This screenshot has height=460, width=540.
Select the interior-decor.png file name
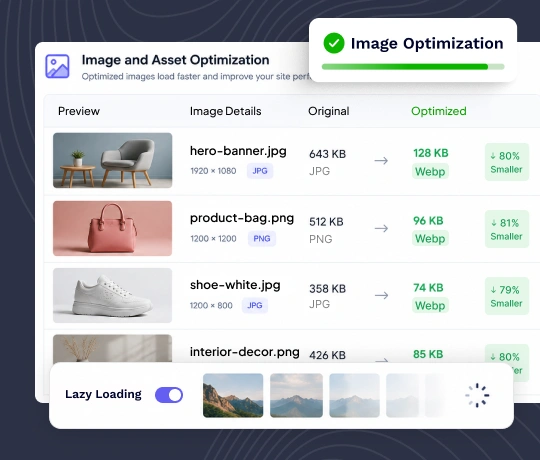coord(245,352)
